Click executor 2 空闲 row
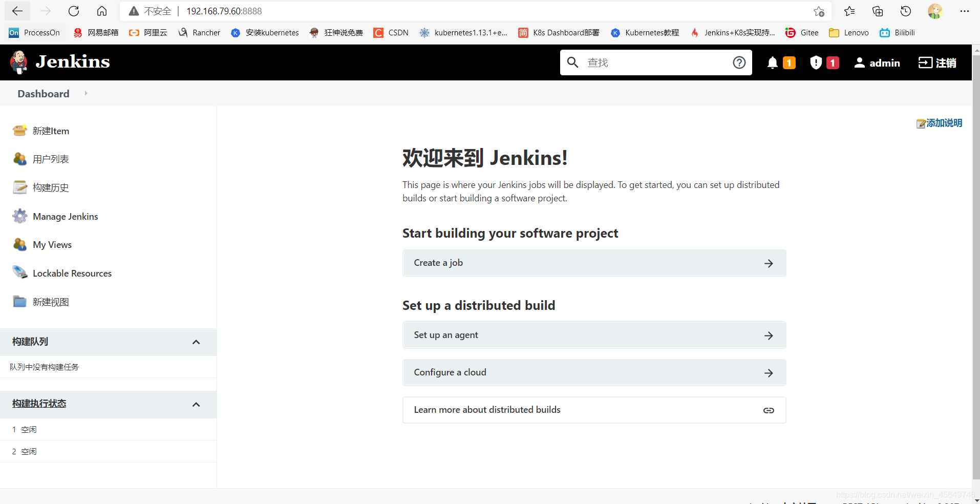 [108, 452]
